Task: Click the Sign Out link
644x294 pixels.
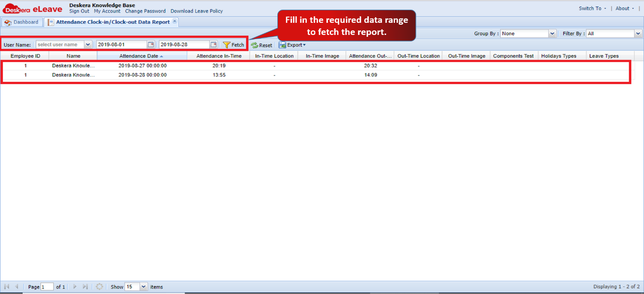Action: tap(79, 11)
